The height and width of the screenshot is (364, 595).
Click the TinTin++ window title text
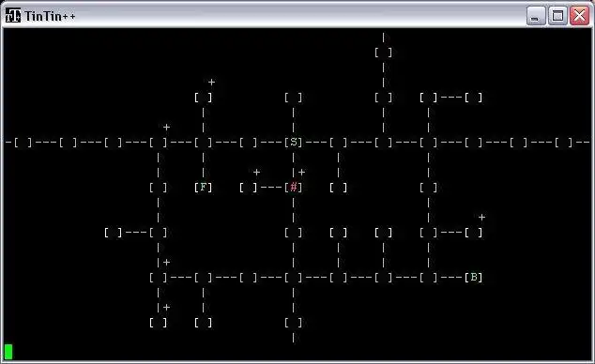50,16
